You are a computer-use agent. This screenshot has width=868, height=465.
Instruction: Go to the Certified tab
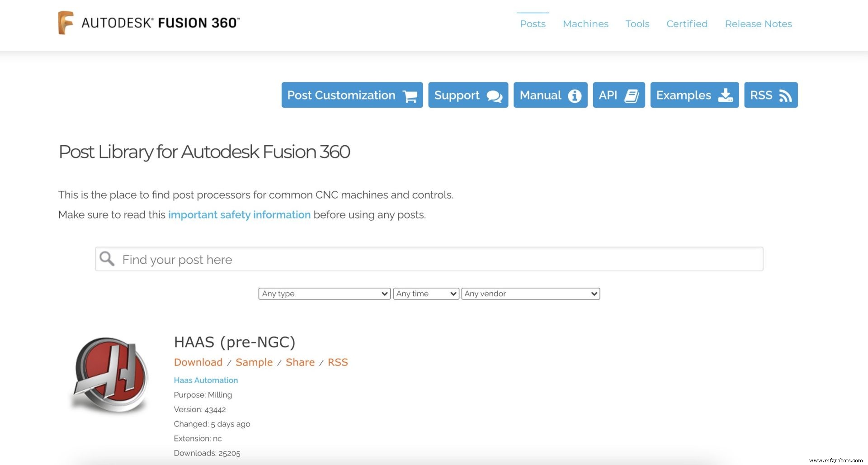click(x=687, y=24)
